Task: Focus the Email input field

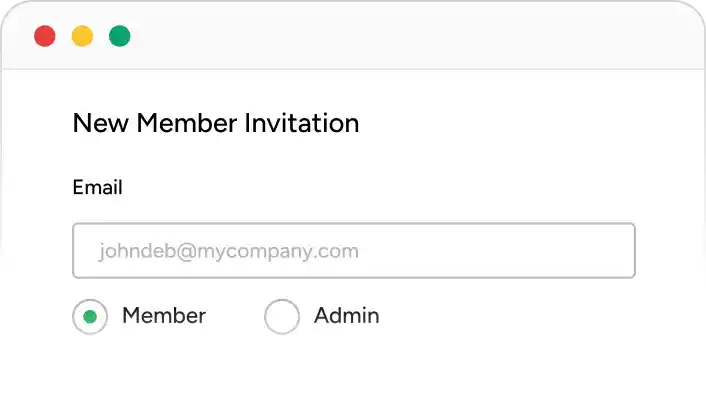Action: click(354, 250)
